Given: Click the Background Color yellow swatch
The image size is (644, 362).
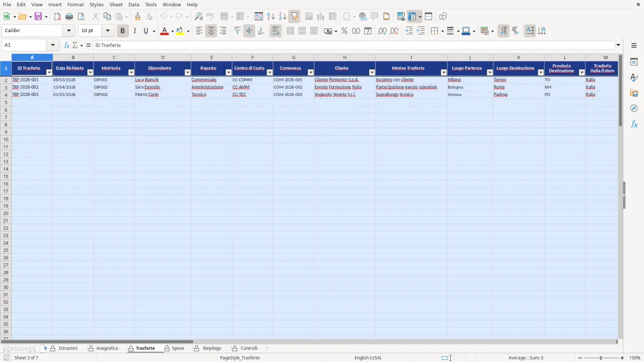Looking at the screenshot, I should pyautogui.click(x=180, y=31).
